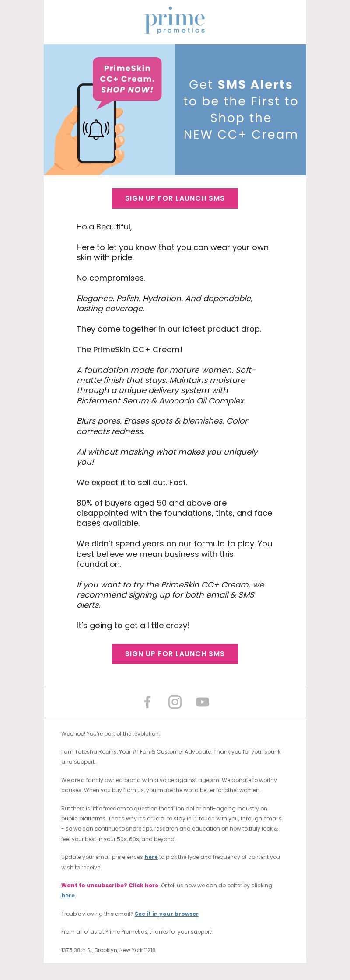Open the Facebook social icon
This screenshot has height=980, width=350.
pyautogui.click(x=147, y=702)
